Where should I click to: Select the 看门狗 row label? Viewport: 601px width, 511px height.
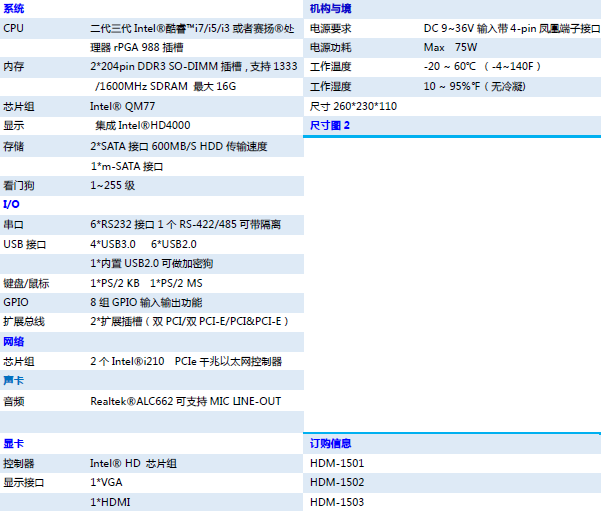point(19,186)
